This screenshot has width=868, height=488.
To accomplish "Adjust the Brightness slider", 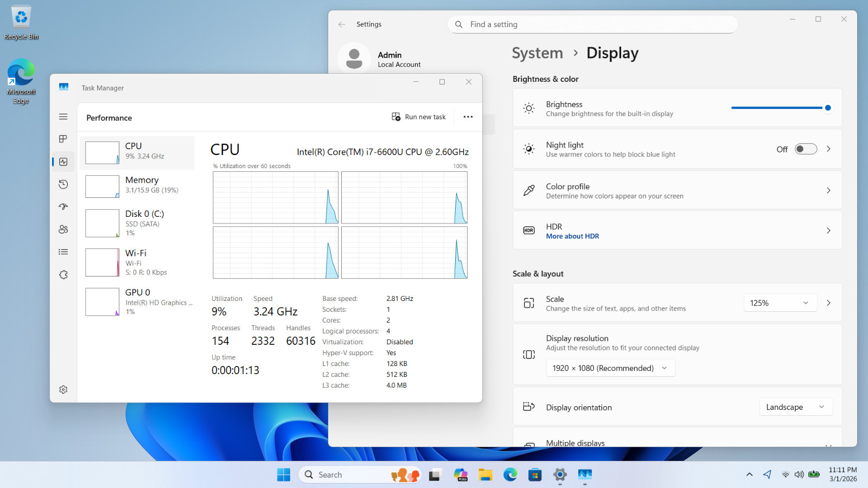I will (x=781, y=108).
